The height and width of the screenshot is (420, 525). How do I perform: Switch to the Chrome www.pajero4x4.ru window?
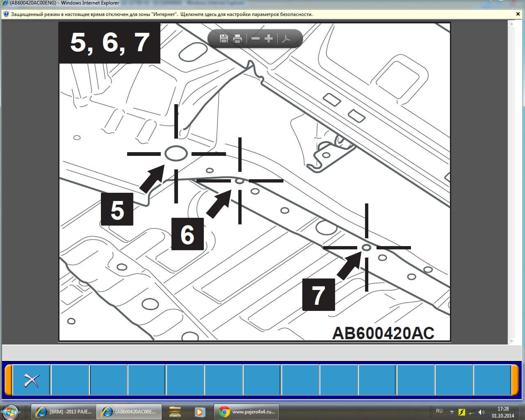[x=247, y=412]
